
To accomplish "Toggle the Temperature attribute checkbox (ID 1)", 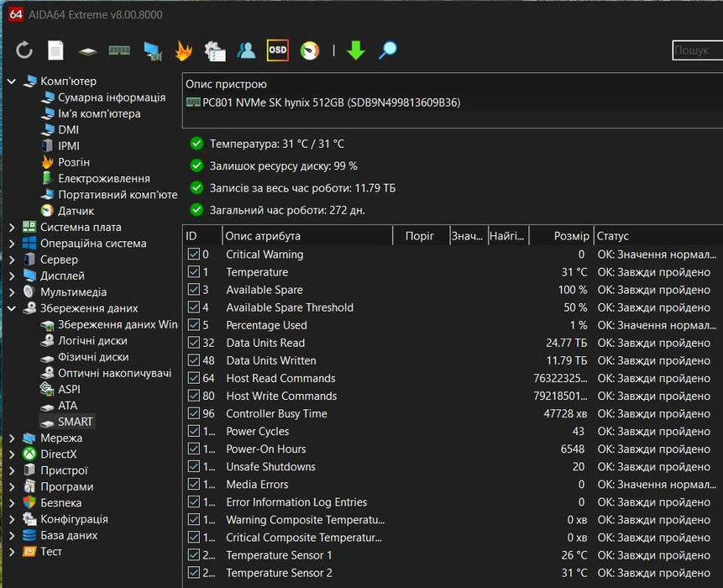I will [x=194, y=271].
